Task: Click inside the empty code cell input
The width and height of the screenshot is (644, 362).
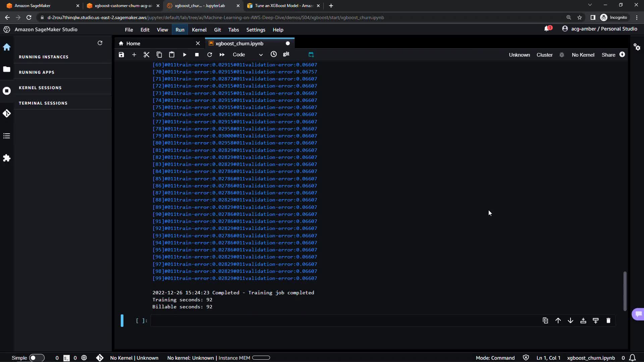Action: click(x=335, y=321)
